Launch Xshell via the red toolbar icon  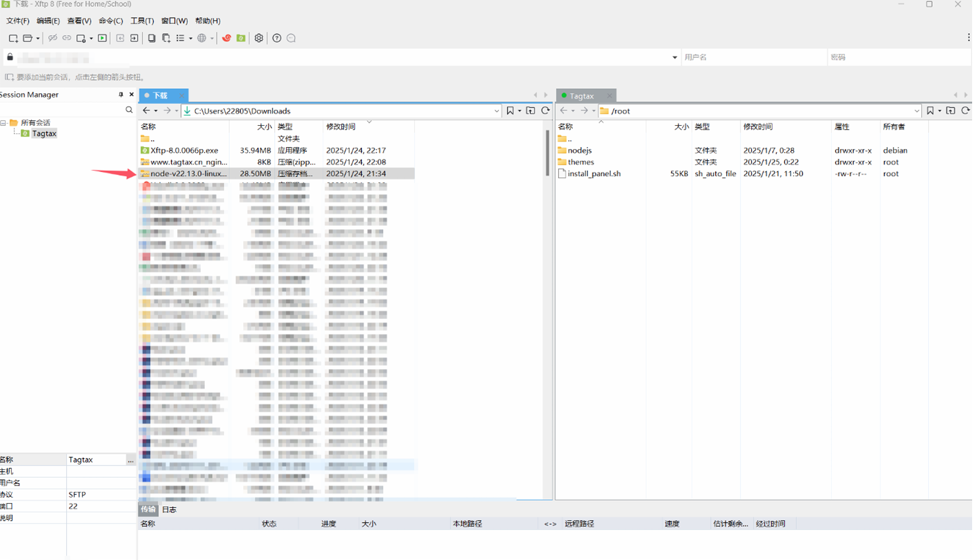click(227, 38)
